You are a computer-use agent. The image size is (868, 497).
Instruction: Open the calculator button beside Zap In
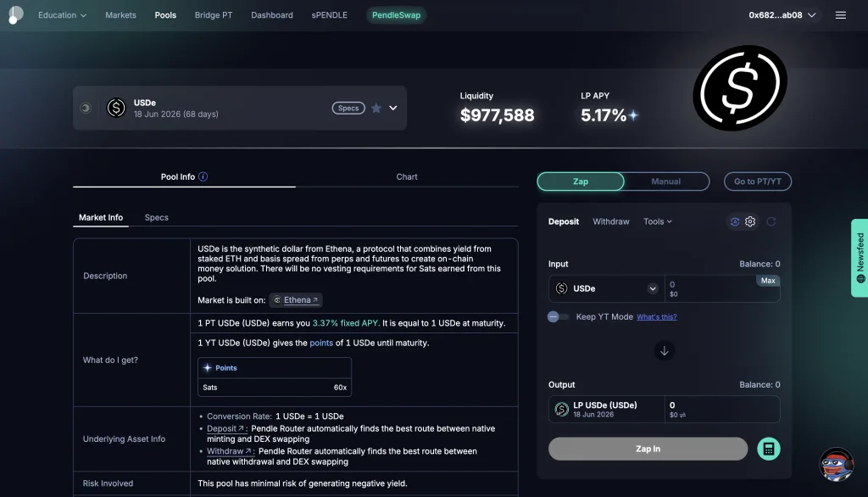pyautogui.click(x=768, y=449)
